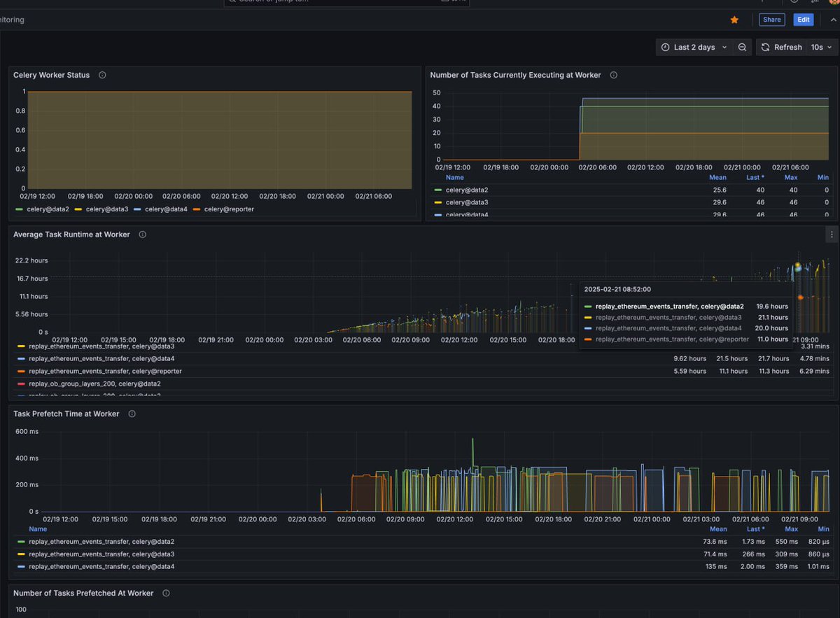Toggle replay_ethereum_events_transfer celery@data3 in Runtime legend
Screen dimensions: 840x618
[x=101, y=346]
